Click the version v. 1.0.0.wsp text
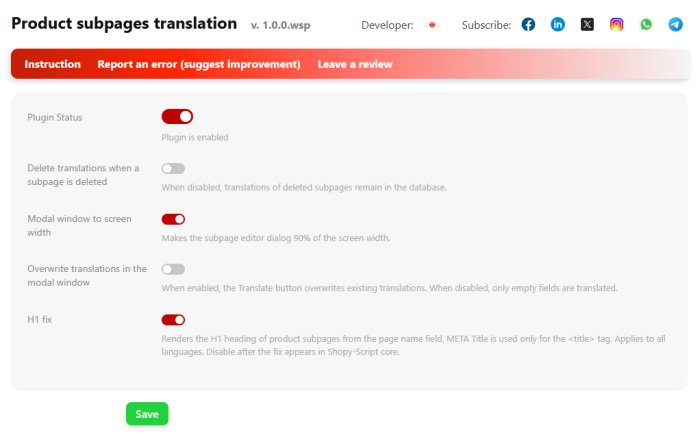This screenshot has height=448, width=700. click(280, 25)
